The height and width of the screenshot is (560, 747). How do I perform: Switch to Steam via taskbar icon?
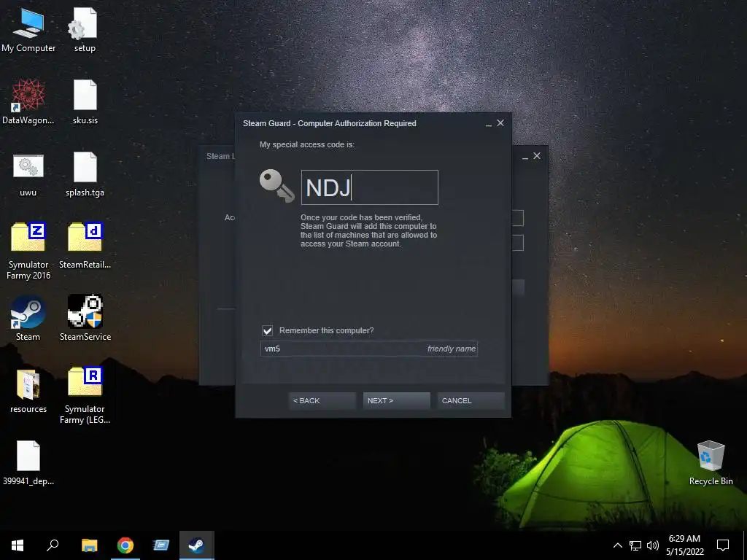pyautogui.click(x=197, y=545)
